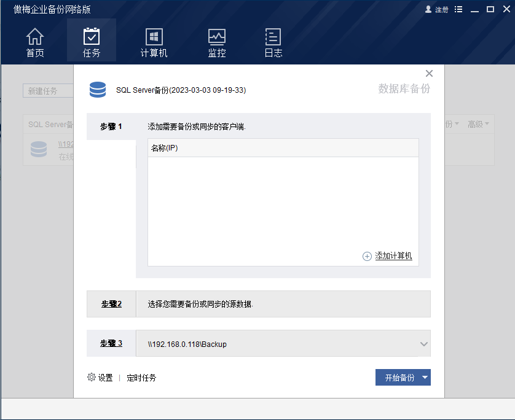Screen dimensions: 515x420
Task: Expand the 高级 dropdown in task list
Action: click(x=478, y=124)
